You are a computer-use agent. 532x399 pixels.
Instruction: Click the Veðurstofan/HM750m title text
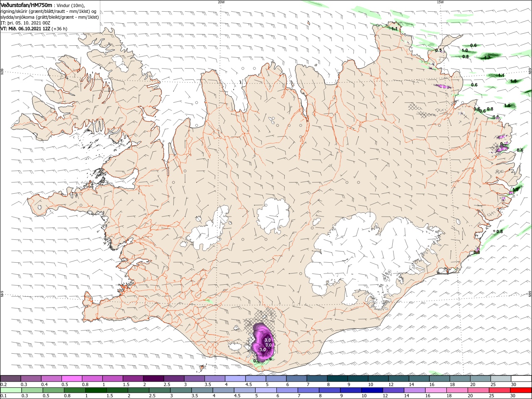point(26,5)
